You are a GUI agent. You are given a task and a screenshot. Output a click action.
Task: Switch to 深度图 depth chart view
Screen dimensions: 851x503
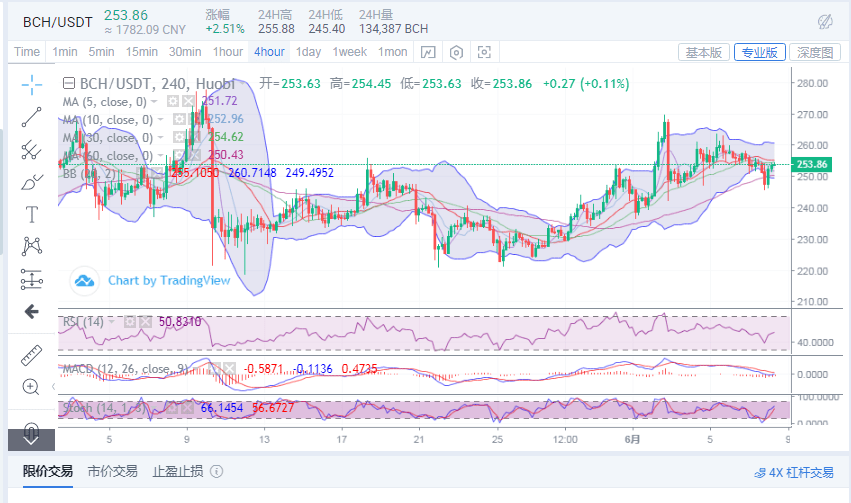tap(814, 52)
